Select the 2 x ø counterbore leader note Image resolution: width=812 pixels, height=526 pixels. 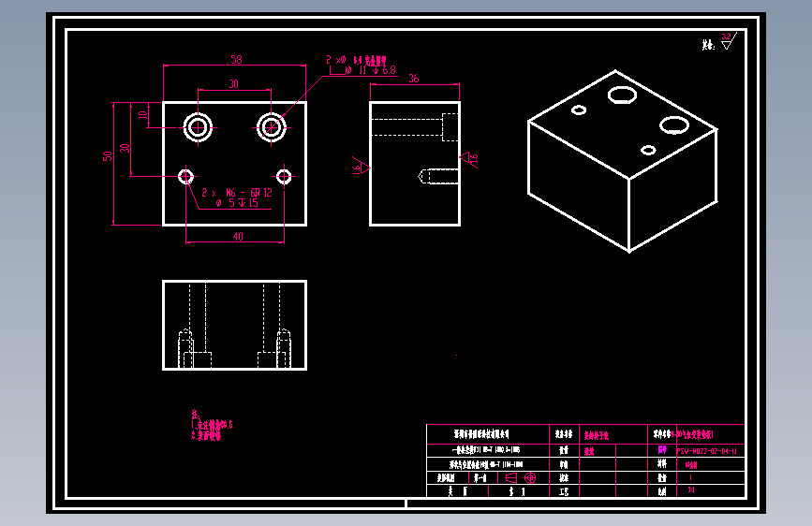[356, 60]
